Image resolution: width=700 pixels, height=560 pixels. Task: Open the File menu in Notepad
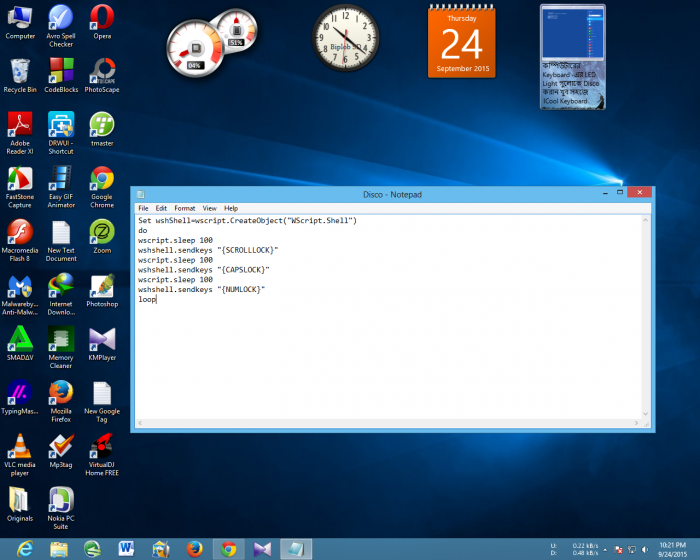coord(143,208)
